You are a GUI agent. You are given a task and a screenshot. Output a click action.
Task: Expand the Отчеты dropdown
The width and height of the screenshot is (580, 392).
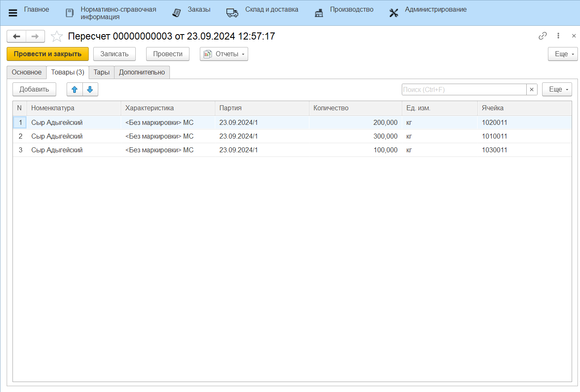(224, 54)
